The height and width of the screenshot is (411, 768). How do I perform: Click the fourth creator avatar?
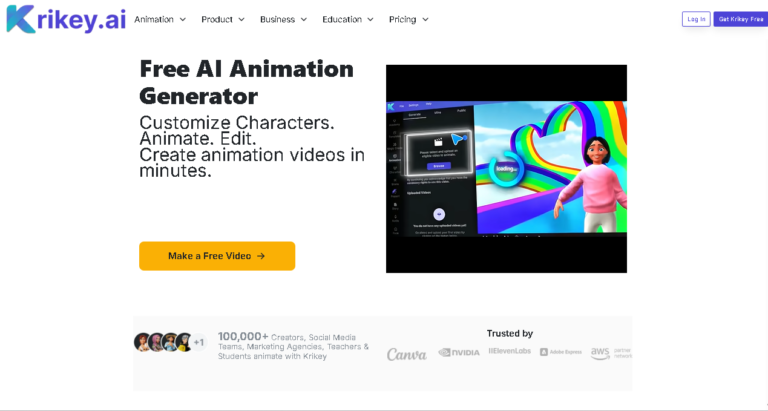[x=184, y=342]
